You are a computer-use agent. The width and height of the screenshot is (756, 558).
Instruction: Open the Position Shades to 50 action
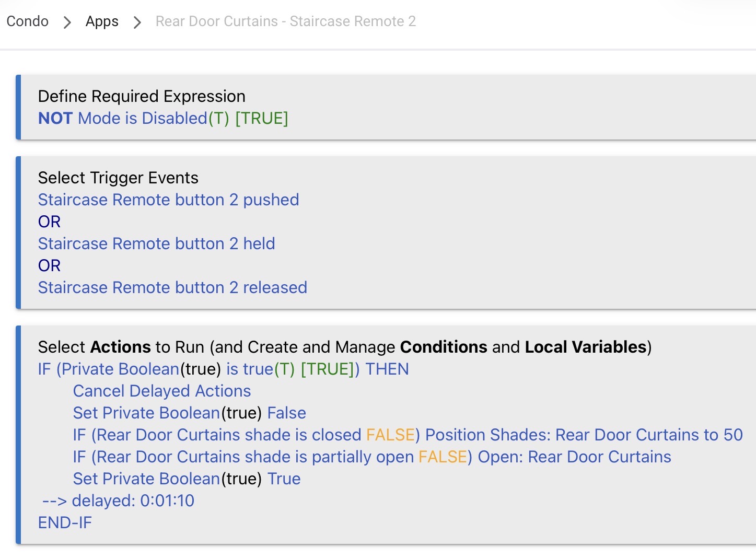coord(408,435)
